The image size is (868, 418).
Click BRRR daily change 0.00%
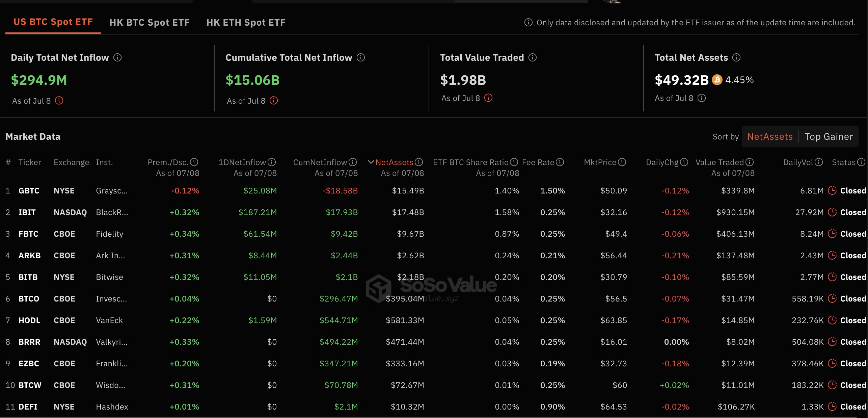[x=676, y=342]
